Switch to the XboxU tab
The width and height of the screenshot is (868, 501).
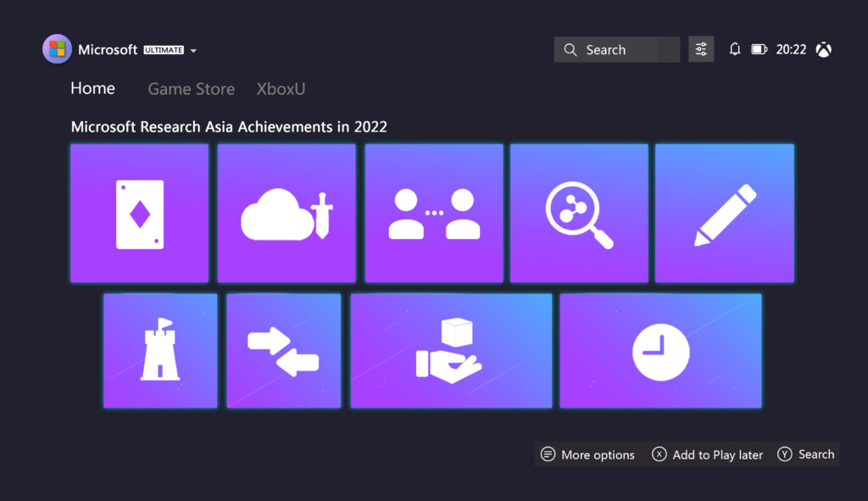[x=281, y=89]
